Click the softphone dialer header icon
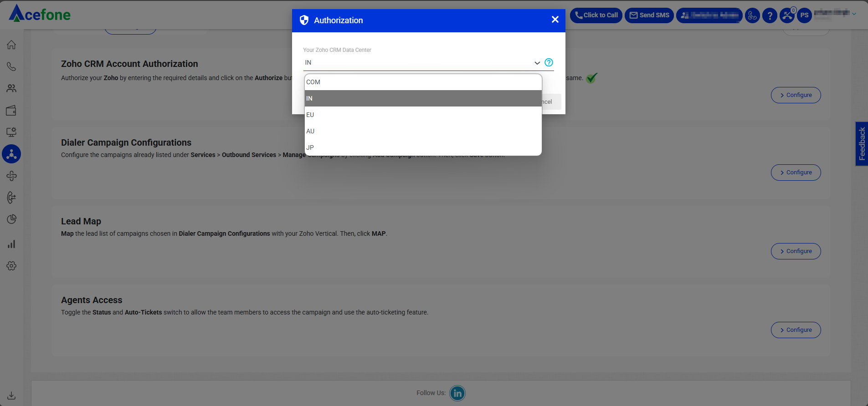Viewport: 868px width, 406px height. pos(752,15)
